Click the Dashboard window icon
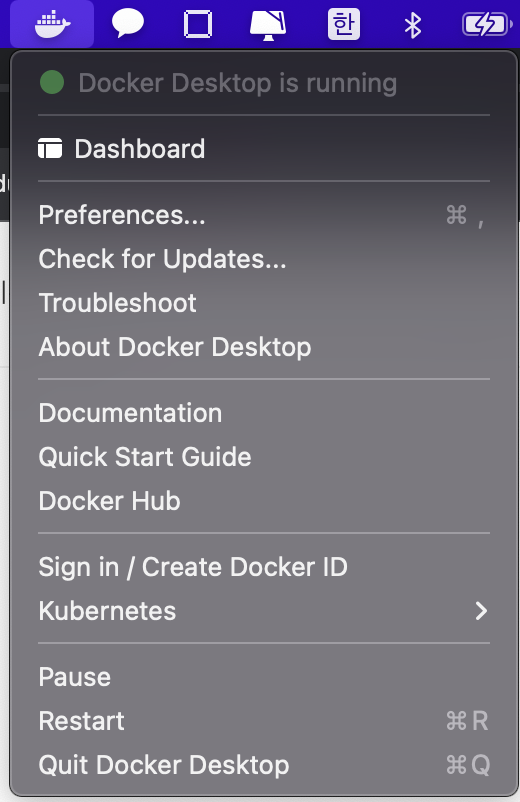 click(50, 149)
